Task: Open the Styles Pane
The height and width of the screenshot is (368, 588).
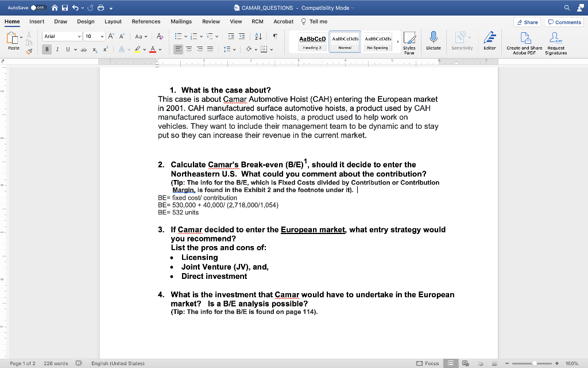Action: (x=409, y=41)
